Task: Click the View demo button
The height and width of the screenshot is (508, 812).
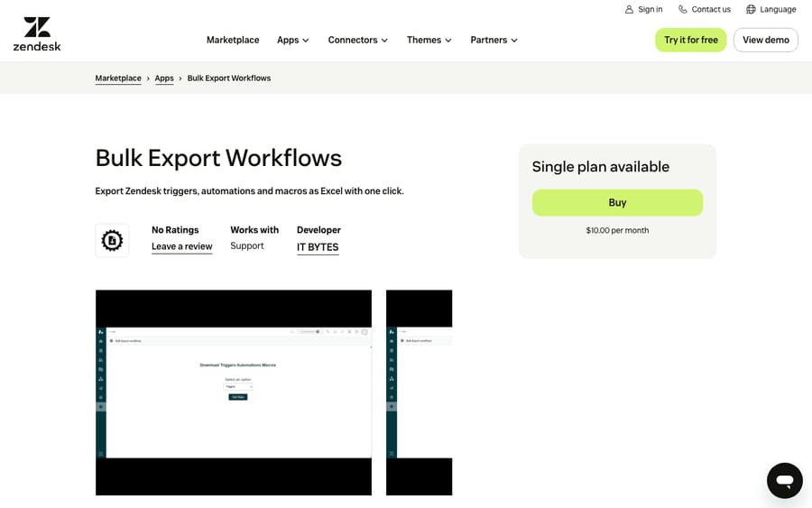Action: click(765, 40)
